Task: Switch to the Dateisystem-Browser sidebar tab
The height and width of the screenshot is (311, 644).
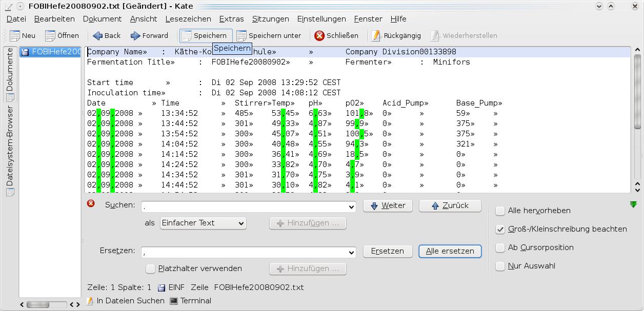Action: (10, 151)
